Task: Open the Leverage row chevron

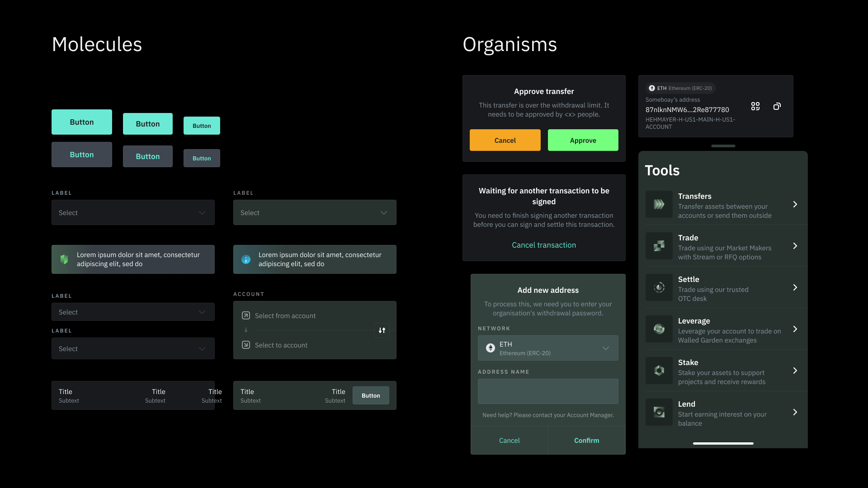Action: pos(795,329)
